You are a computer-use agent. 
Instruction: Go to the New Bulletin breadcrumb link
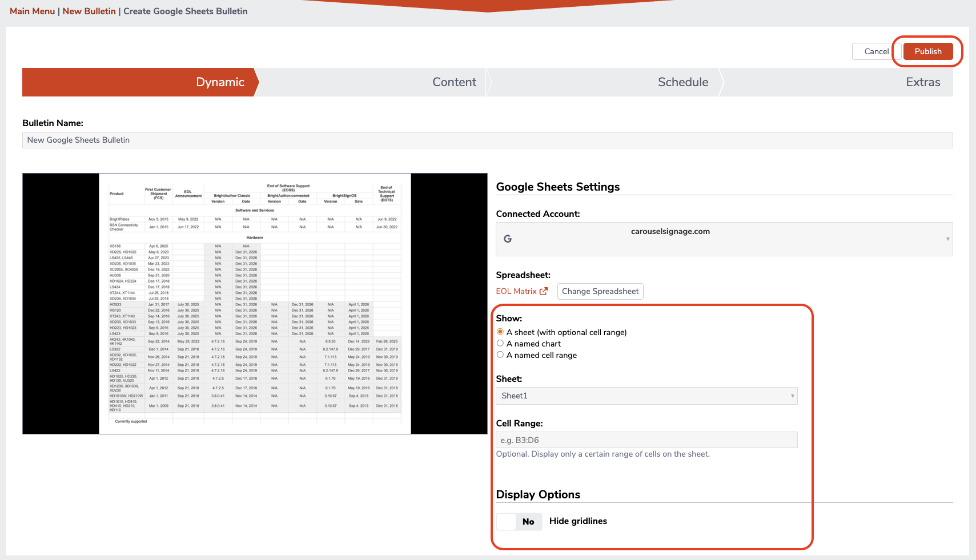(89, 11)
